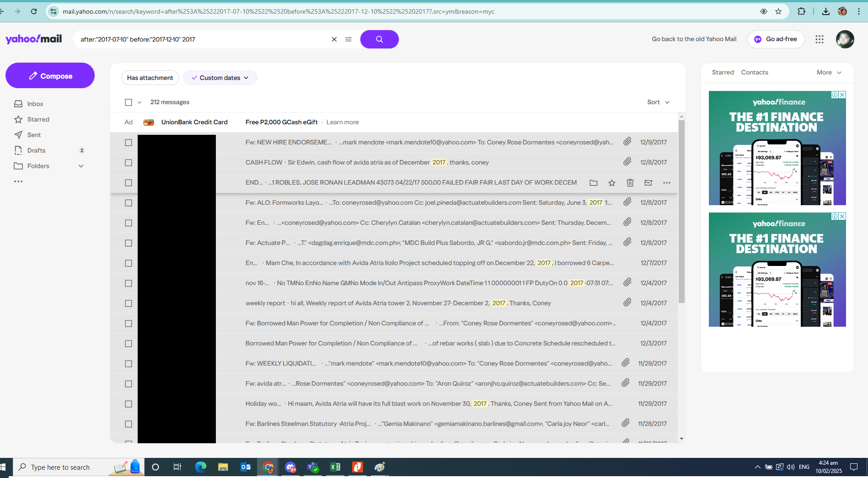Select the Fw: ALO: Formworks Layo message checkbox
Image resolution: width=868 pixels, height=478 pixels.
pyautogui.click(x=129, y=203)
